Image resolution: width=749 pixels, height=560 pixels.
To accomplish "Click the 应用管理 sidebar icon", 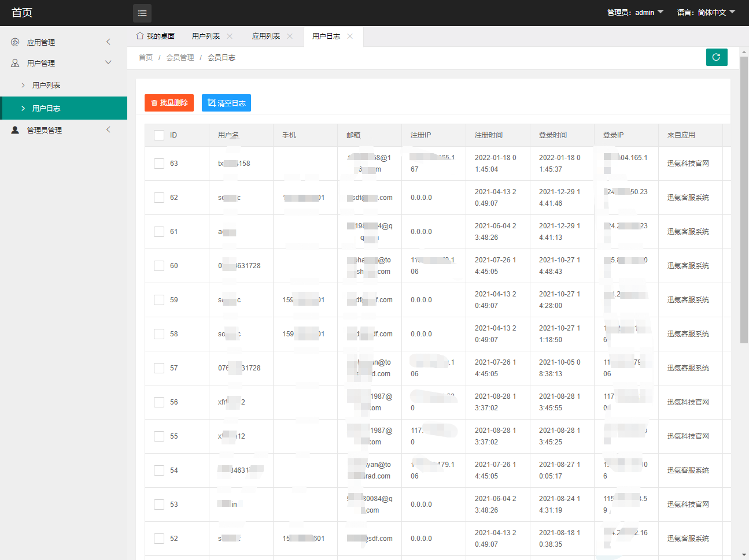I will point(15,42).
